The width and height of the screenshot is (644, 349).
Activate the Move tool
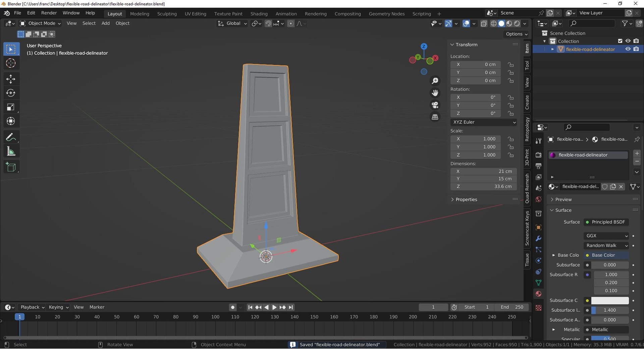tap(11, 79)
